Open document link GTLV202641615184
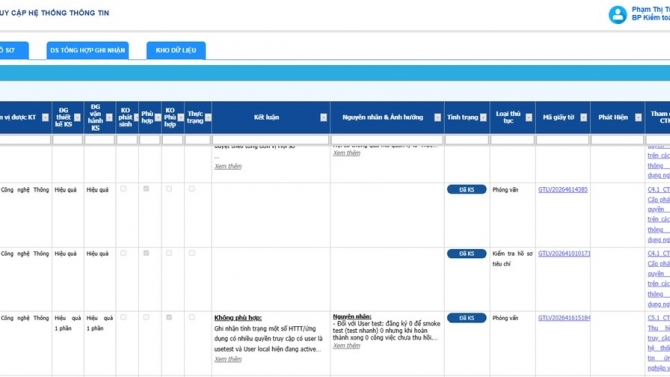The image size is (670, 377). (x=564, y=318)
